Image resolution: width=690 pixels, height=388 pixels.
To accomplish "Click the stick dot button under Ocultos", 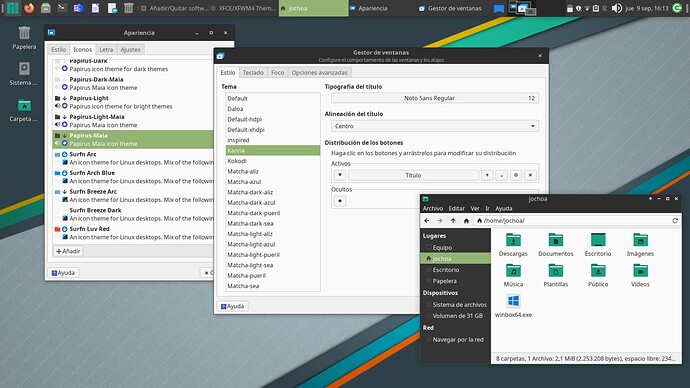I will pyautogui.click(x=340, y=201).
